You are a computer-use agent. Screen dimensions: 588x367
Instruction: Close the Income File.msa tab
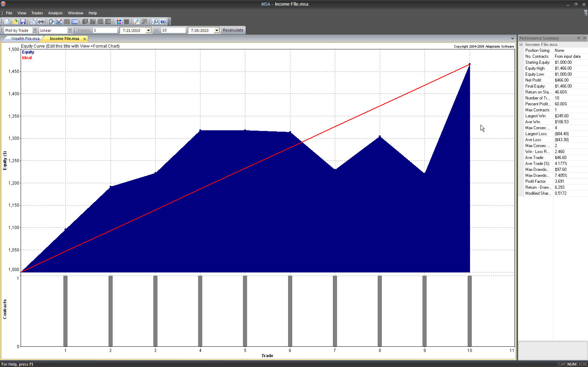pyautogui.click(x=84, y=39)
